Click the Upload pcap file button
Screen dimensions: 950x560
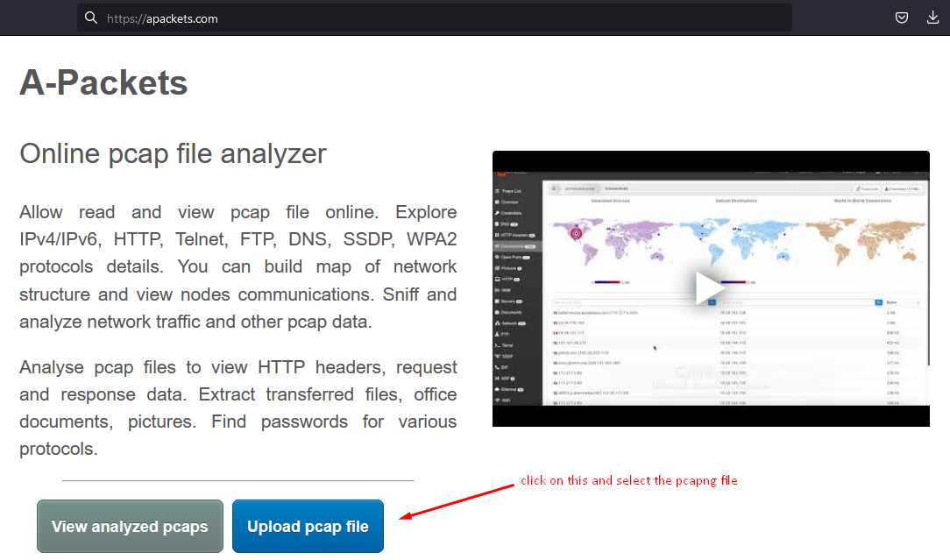click(308, 526)
